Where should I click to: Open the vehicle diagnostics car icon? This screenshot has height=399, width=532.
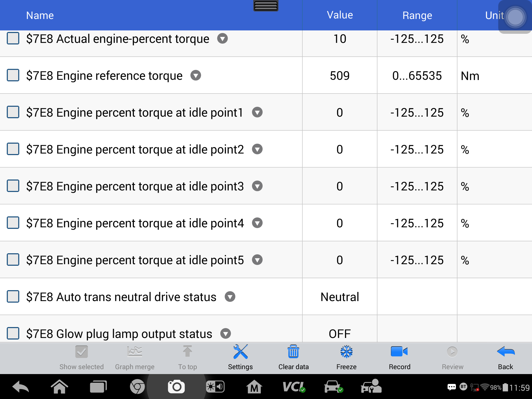coord(334,387)
